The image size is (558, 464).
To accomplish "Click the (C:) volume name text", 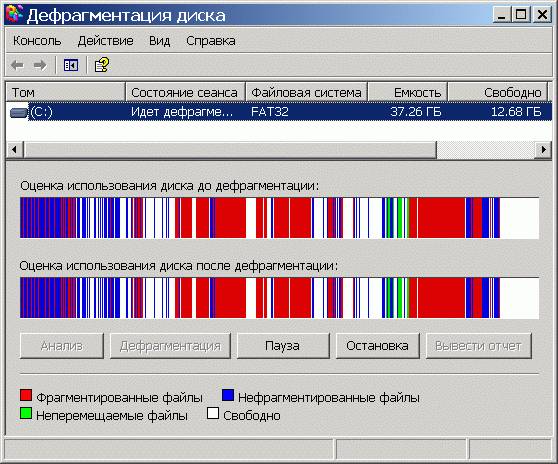I will pos(41,112).
